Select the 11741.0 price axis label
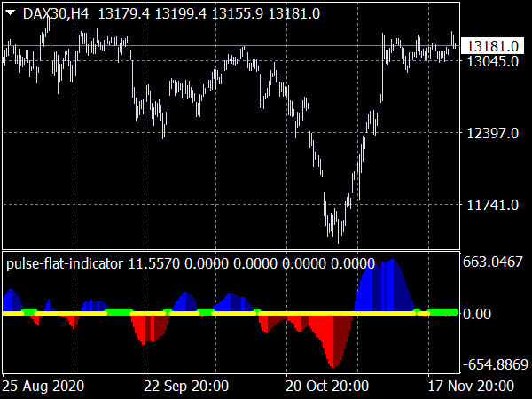Viewport: 532px width, 399px height. point(493,206)
